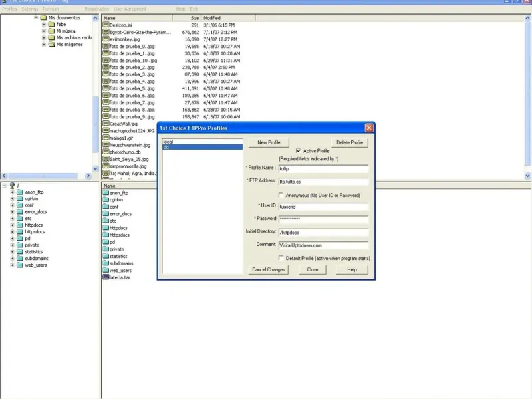Viewport: 532px width, 399px height.
Task: Click the Desktop.ini file icon
Action: 106,25
